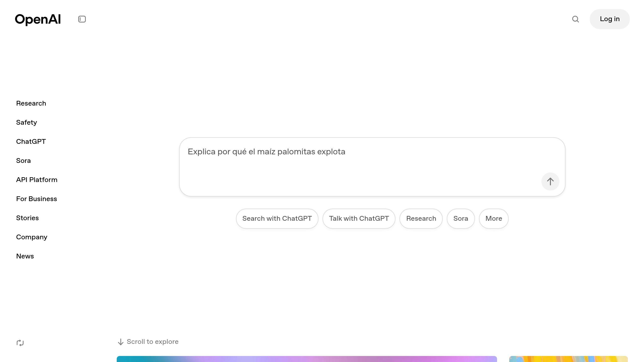Screen dimensions: 644x362
Task: Visit the For Business section
Action: (x=36, y=199)
